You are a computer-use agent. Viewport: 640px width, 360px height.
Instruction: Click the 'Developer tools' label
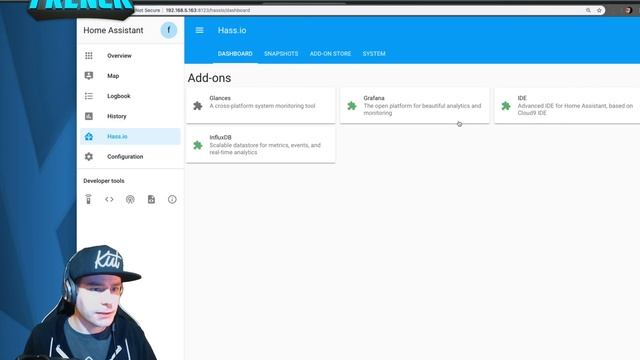point(104,181)
